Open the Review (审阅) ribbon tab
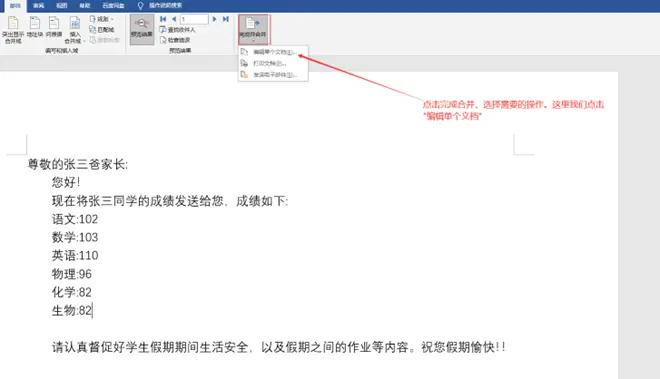This screenshot has width=660, height=379. [38, 5]
